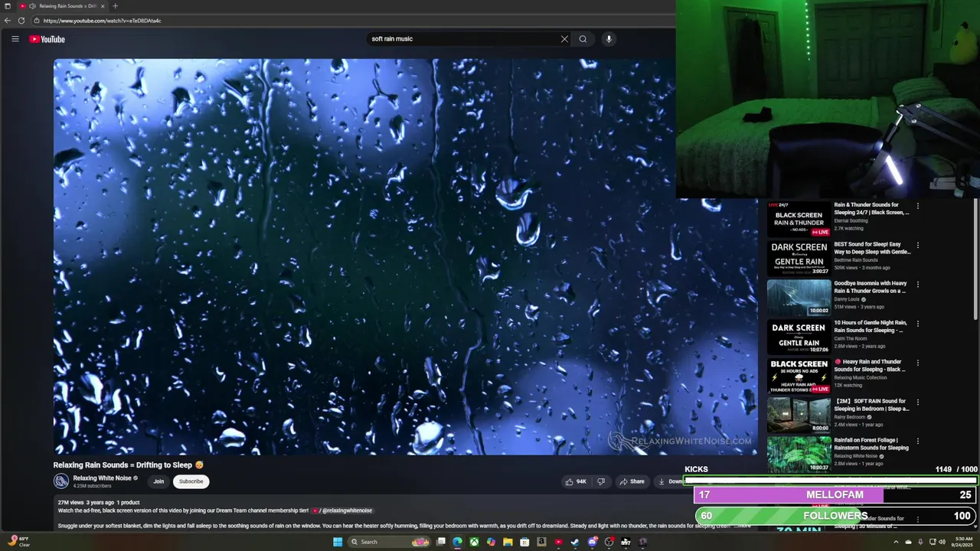
Task: Open Relaxing White Noise channel avatar
Action: 61,481
